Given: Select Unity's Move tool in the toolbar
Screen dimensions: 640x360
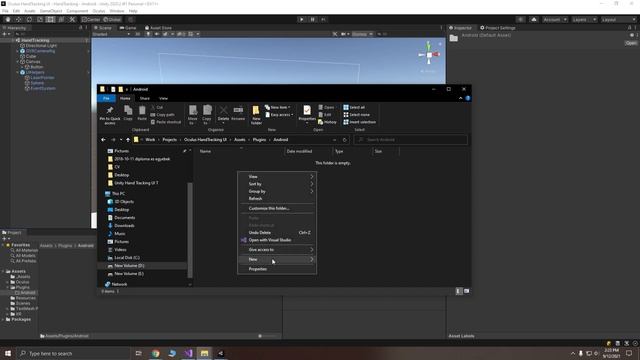Looking at the screenshot, I should (x=18, y=19).
